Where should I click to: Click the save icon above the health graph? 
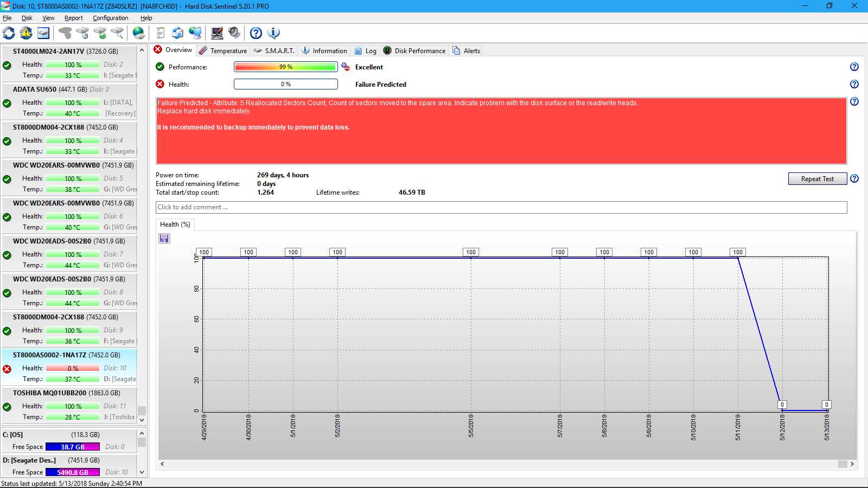pos(164,239)
